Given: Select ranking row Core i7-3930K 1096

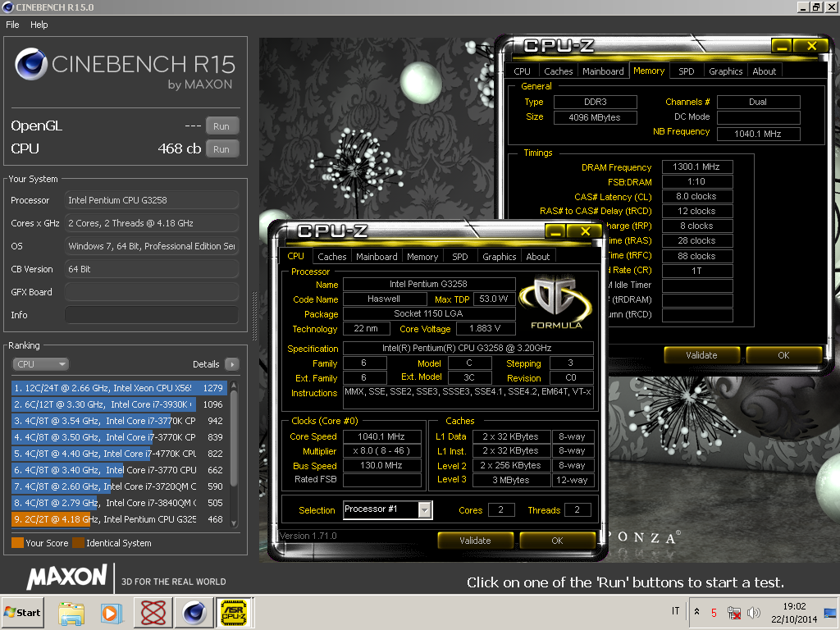Looking at the screenshot, I should click(119, 404).
